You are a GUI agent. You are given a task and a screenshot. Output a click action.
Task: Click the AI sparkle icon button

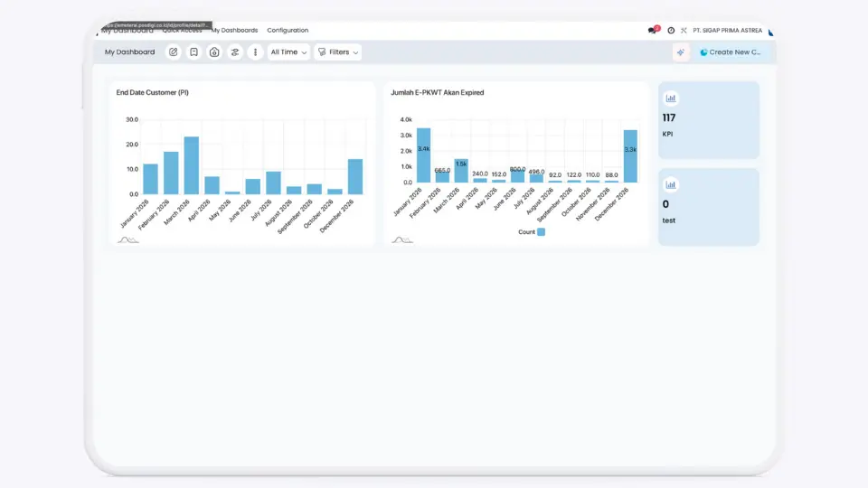coord(681,52)
